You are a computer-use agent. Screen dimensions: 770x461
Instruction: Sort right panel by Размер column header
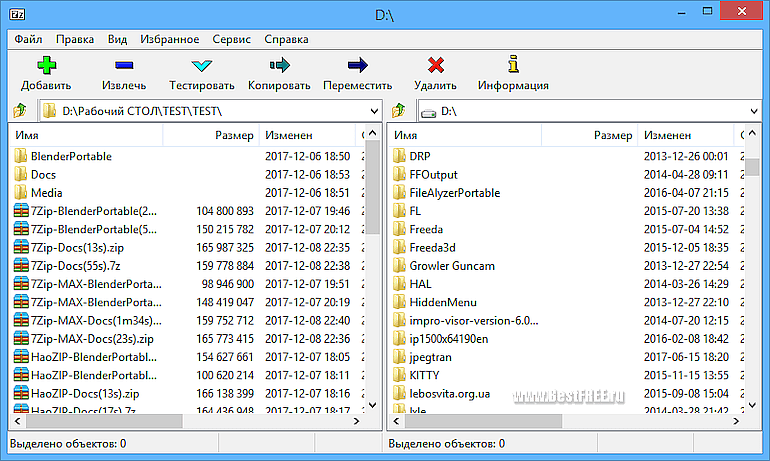click(x=590, y=135)
